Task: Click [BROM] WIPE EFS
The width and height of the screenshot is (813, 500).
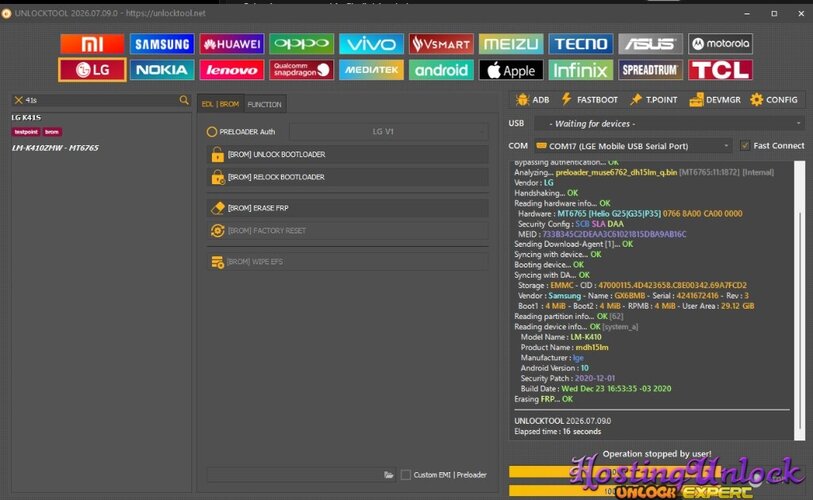Action: coord(347,261)
